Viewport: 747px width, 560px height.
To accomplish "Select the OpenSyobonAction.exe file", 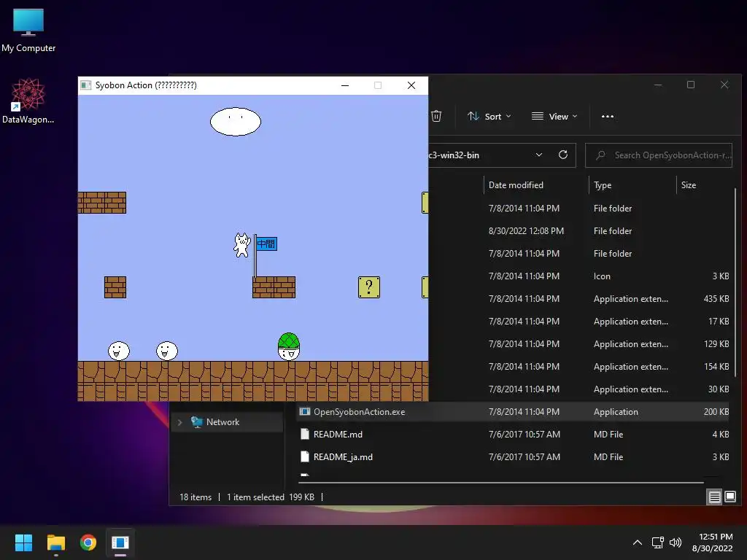I will (x=514, y=412).
